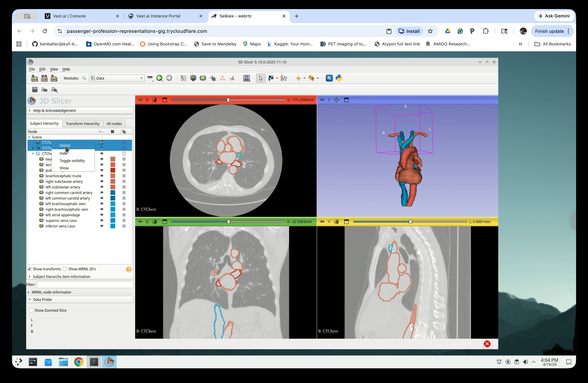Click the right subclavian artery color swatch
Screen dimensions: 588x383
tap(113, 181)
